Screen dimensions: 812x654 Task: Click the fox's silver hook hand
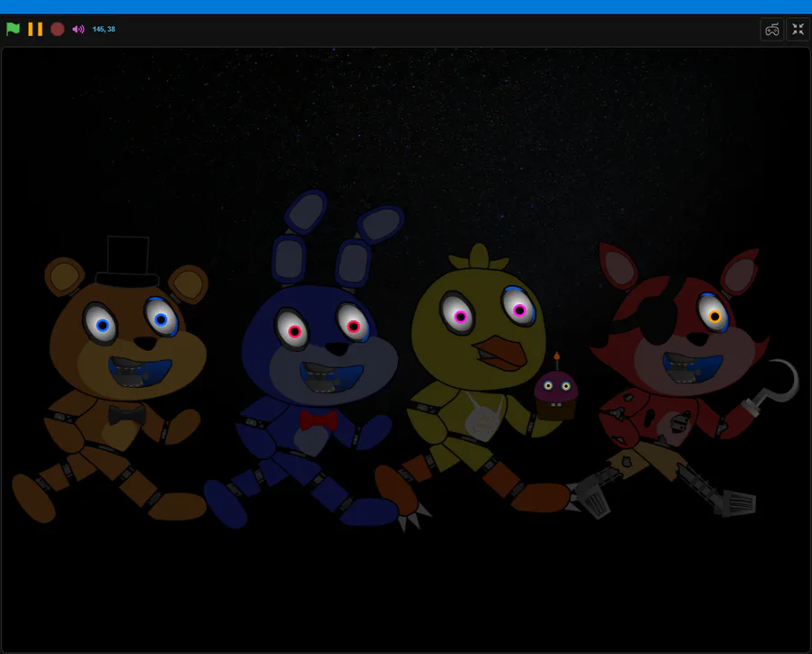tap(772, 387)
